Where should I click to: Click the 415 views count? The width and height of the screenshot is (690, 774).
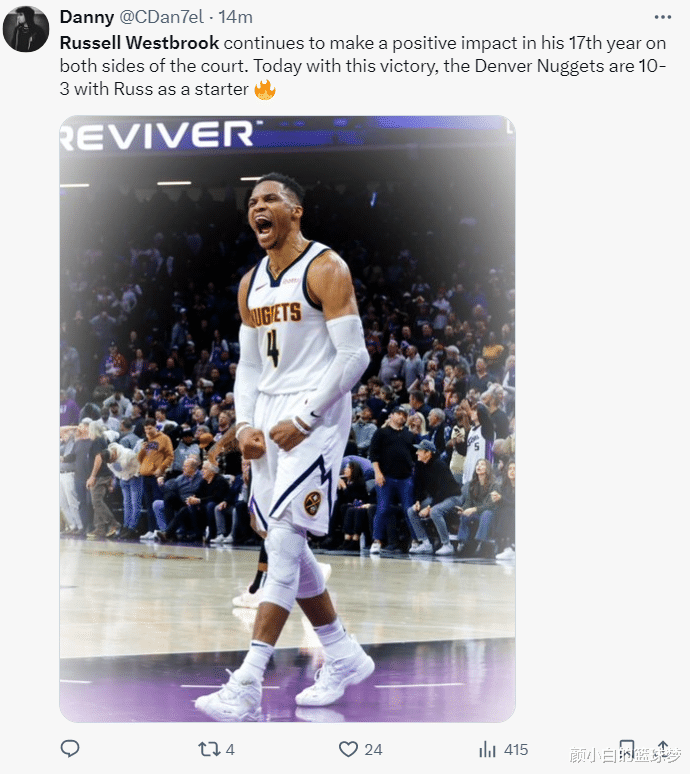tap(516, 750)
